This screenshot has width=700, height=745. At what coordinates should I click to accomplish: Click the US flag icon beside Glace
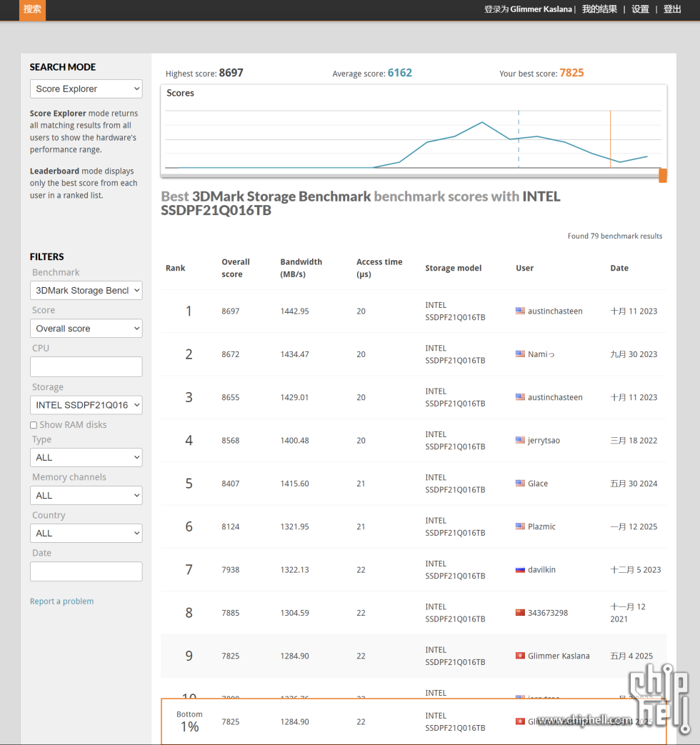521,483
